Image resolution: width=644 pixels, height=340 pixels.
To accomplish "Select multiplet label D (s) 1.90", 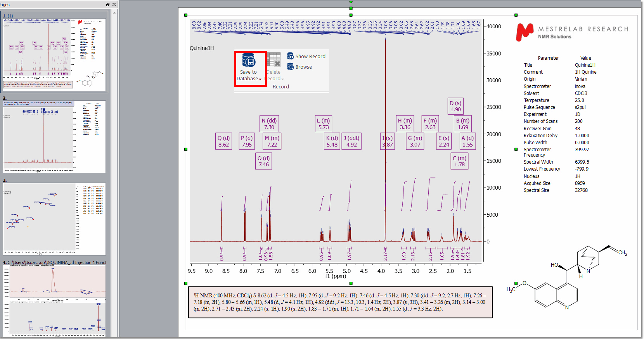I will (x=455, y=106).
